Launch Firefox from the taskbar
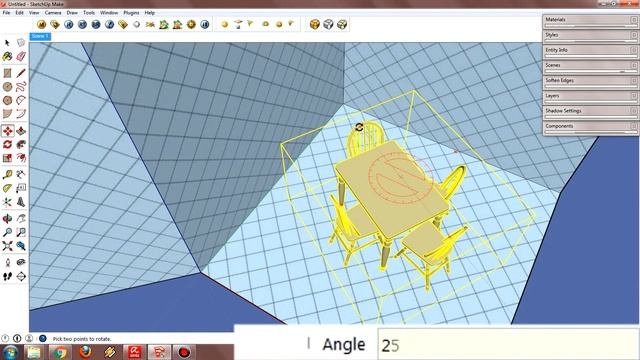The height and width of the screenshot is (360, 640). pos(85,352)
